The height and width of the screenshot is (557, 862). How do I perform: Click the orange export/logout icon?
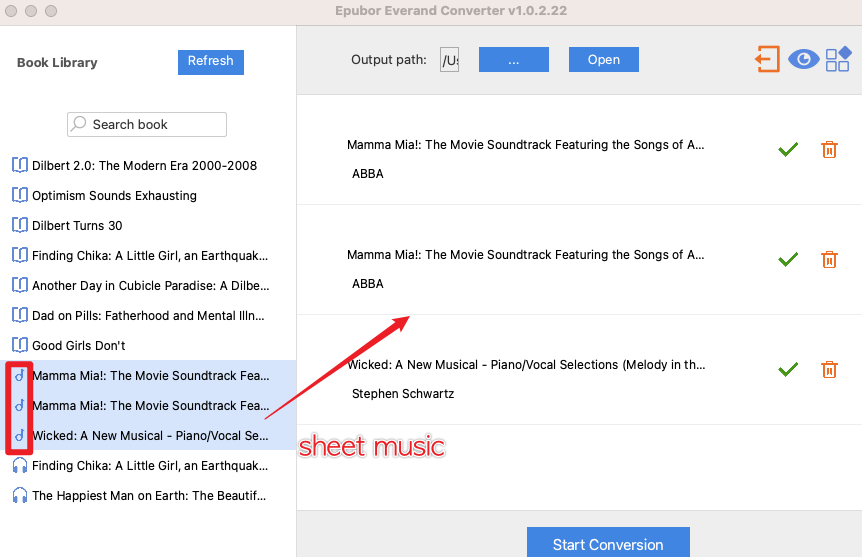pos(767,59)
